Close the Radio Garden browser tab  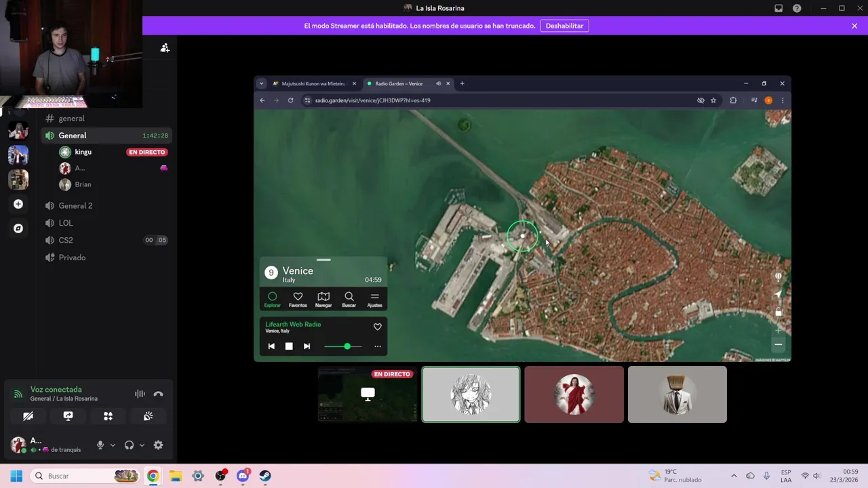pyautogui.click(x=448, y=83)
